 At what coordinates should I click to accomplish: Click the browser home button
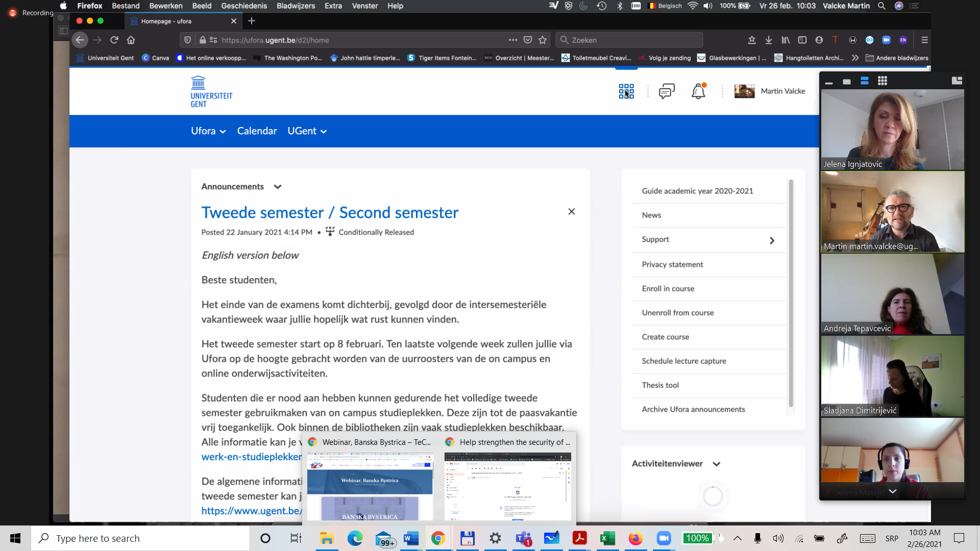(x=131, y=40)
